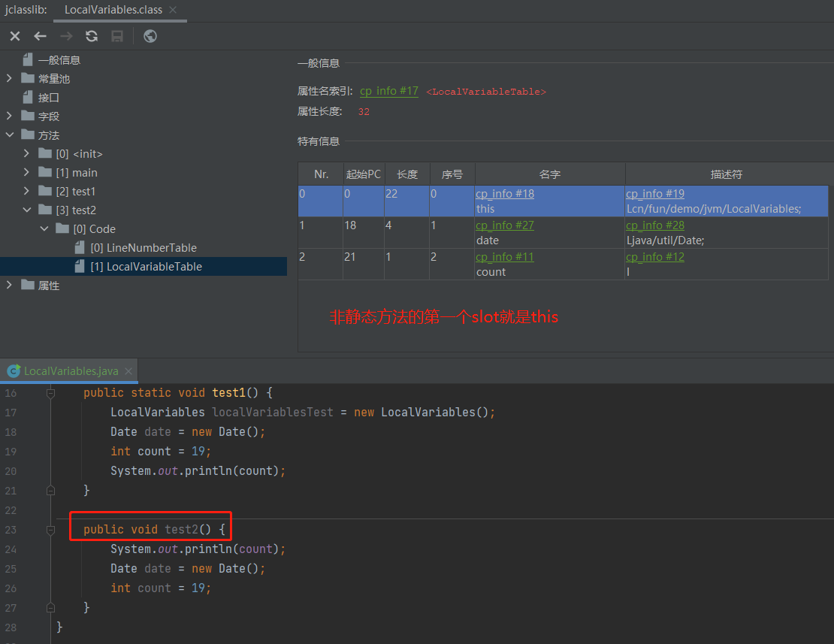Click the [0] <init> folder icon
The width and height of the screenshot is (834, 644).
pyautogui.click(x=45, y=153)
